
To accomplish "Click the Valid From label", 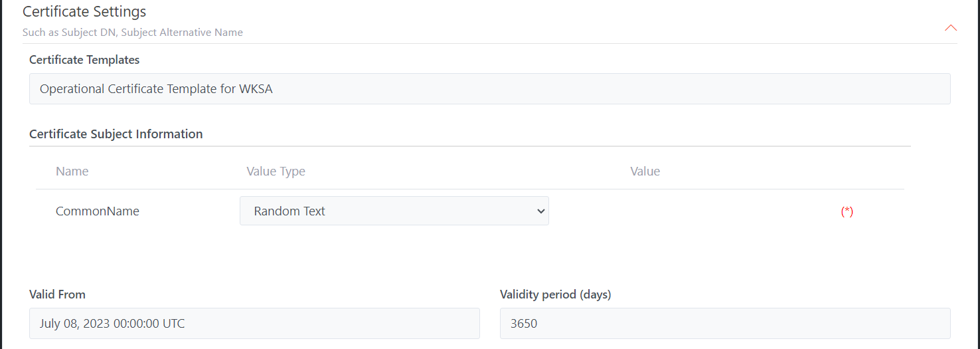I will (57, 294).
